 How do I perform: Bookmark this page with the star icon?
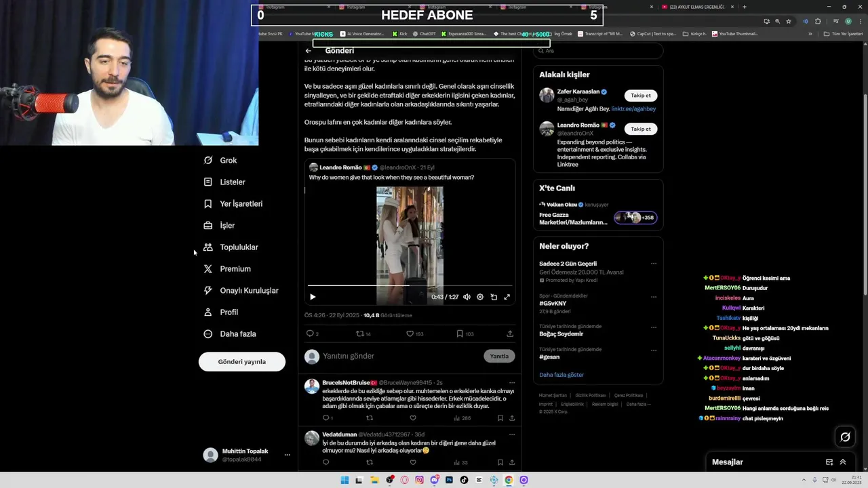pyautogui.click(x=789, y=21)
